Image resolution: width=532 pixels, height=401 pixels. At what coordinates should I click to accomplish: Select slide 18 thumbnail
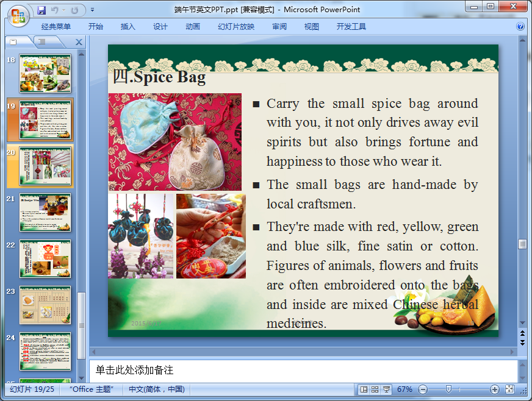click(45, 73)
